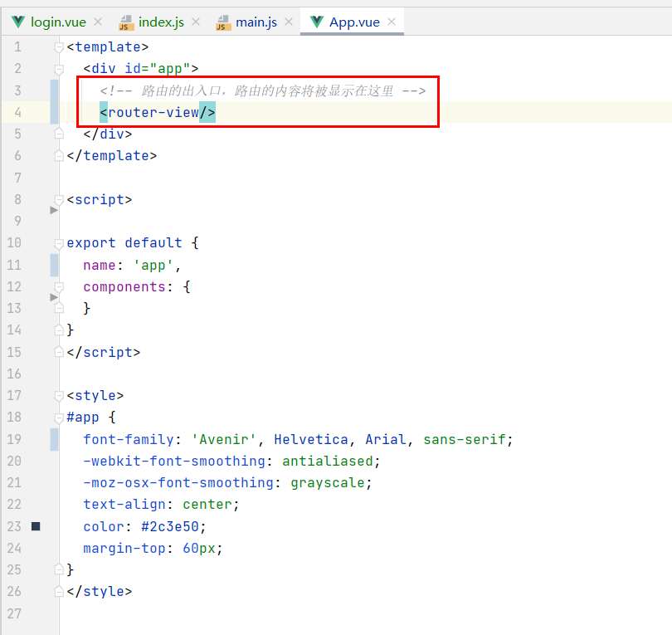Click the change marker beside line 11
The width and height of the screenshot is (672, 635).
pos(55,265)
